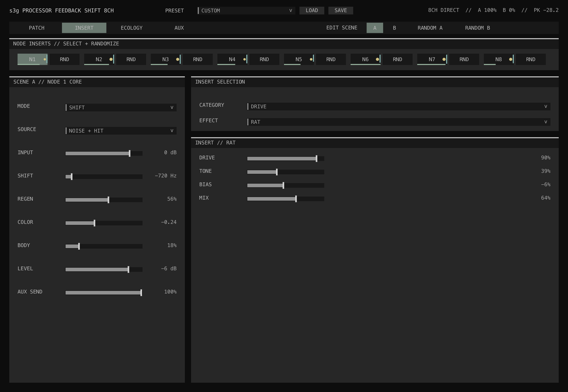Viewport: 568px width, 392px height.
Task: Click the 100% aux send value
Action: coord(170,292)
